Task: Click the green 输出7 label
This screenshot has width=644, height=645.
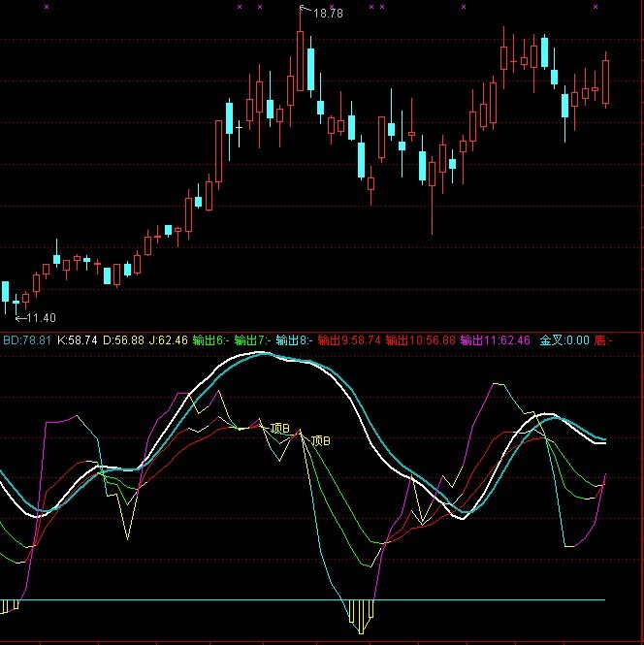Action: coord(252,340)
